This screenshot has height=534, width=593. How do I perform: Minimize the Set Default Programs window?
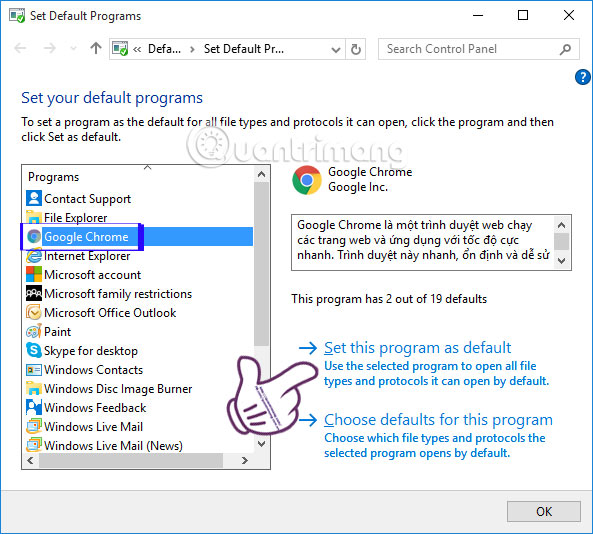click(x=478, y=16)
